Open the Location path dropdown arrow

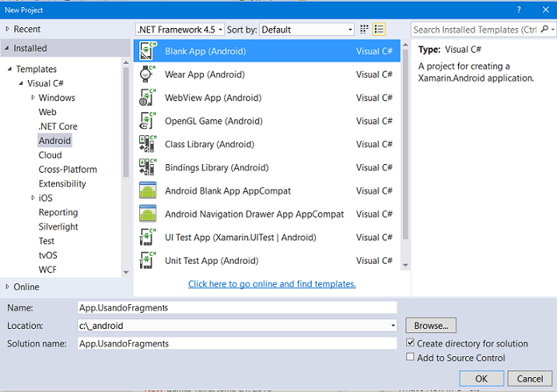pyautogui.click(x=393, y=326)
